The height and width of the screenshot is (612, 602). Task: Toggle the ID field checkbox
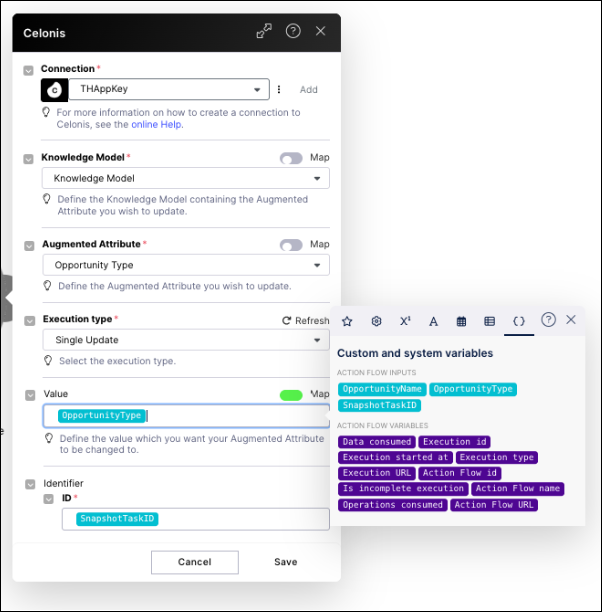coord(48,499)
